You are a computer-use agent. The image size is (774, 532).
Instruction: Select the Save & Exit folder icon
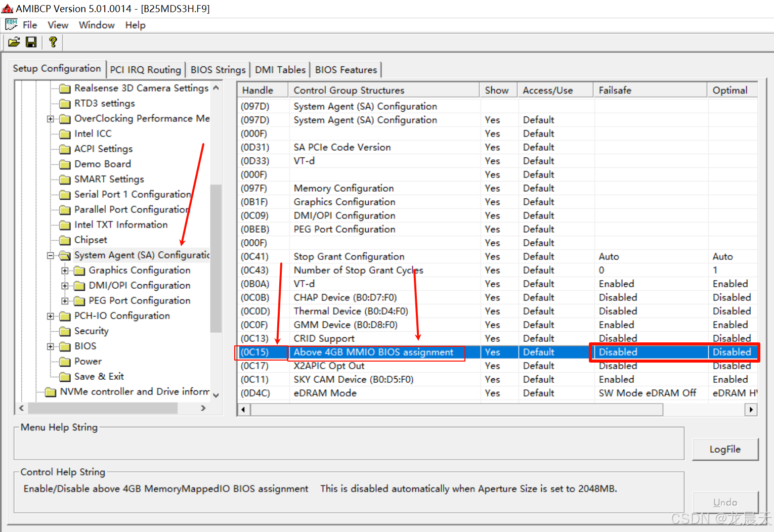pos(65,377)
